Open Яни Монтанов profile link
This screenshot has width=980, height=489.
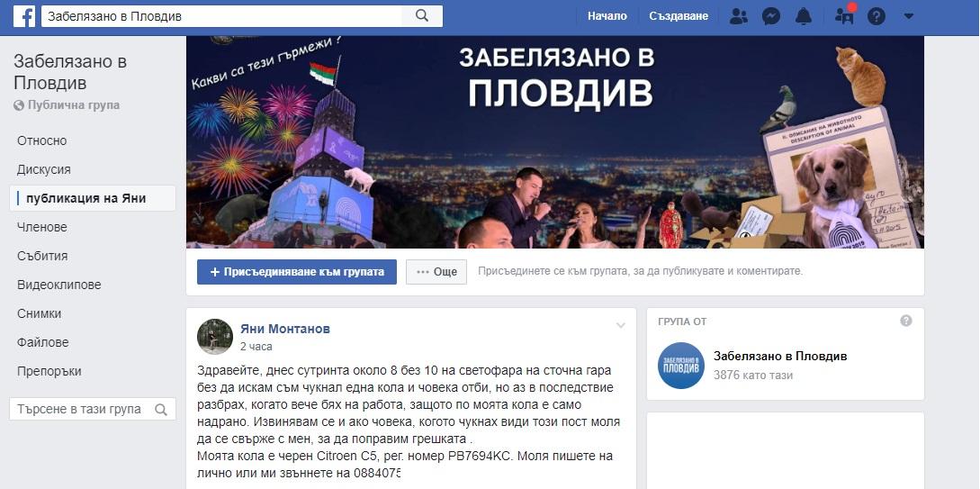click(285, 329)
